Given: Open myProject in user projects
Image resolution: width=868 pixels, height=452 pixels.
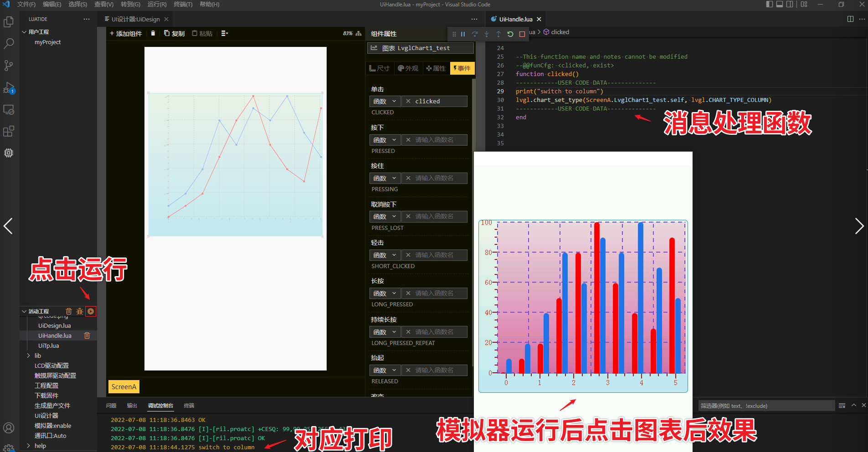Looking at the screenshot, I should tap(47, 42).
